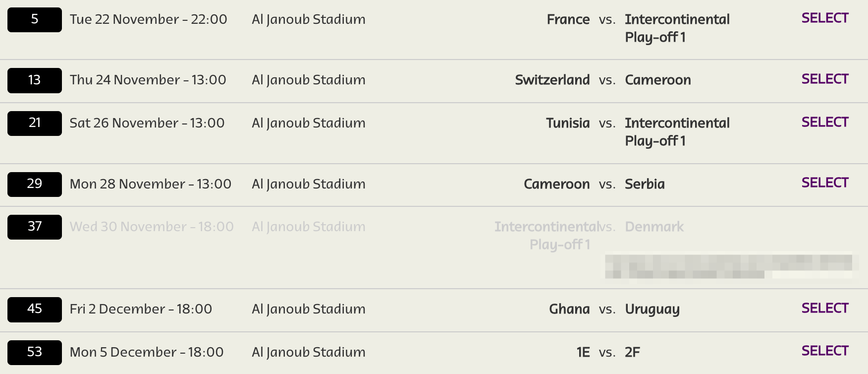Click match number 29 badge
Image resolution: width=868 pixels, height=374 pixels.
pyautogui.click(x=35, y=184)
